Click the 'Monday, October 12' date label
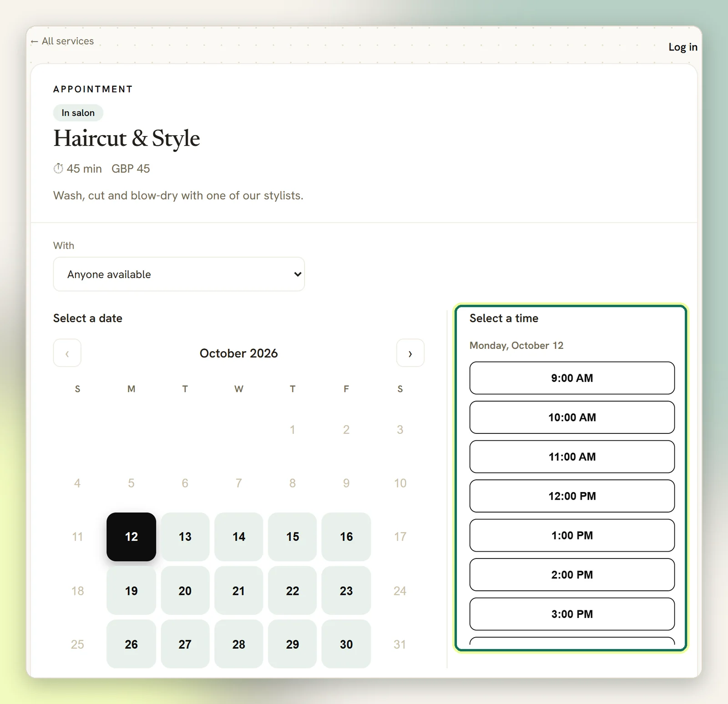Screen dimensions: 728x704 516,346
